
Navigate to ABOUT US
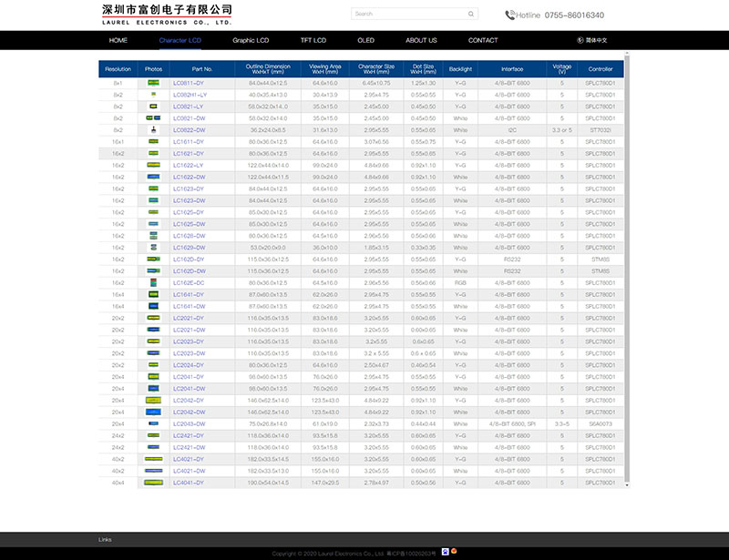click(x=421, y=41)
